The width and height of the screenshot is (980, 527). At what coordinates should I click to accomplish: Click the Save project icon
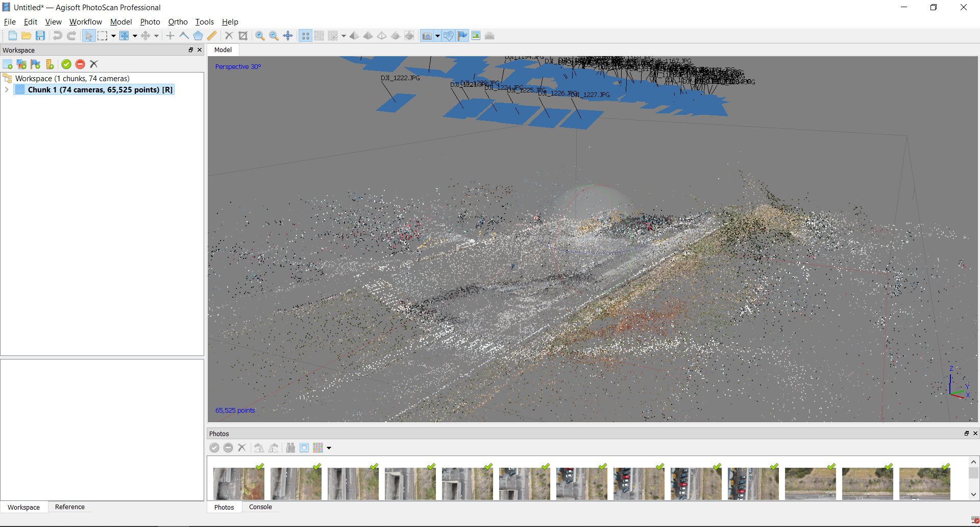tap(40, 36)
